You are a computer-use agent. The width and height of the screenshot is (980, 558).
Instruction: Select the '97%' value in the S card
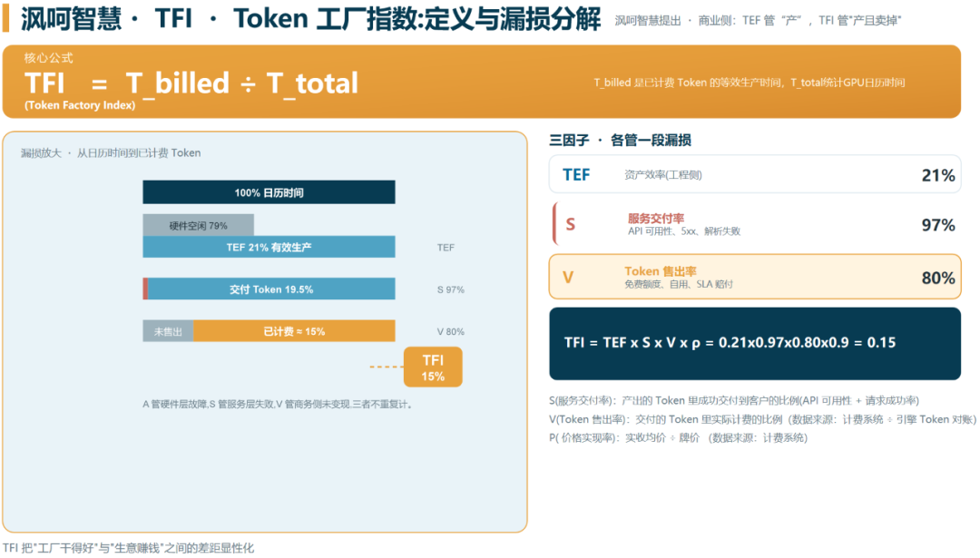click(938, 225)
